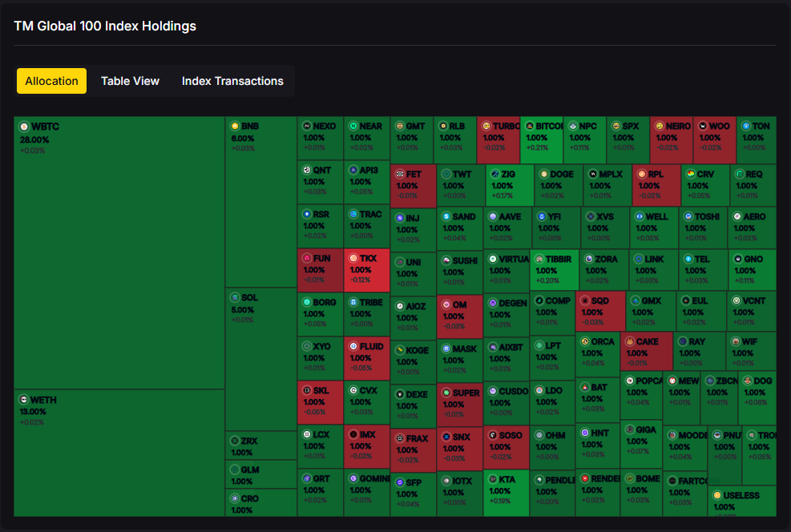
Task: Click the KTA +0.19% change value
Action: (x=500, y=501)
